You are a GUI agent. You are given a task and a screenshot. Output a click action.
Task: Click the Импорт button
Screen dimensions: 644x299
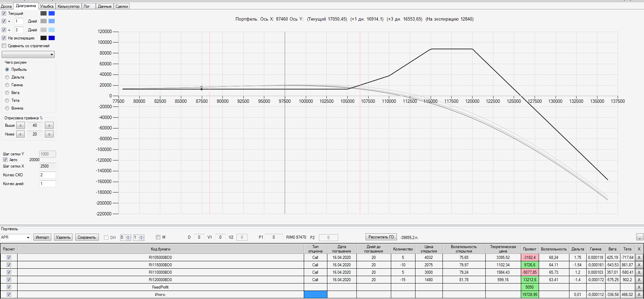pyautogui.click(x=42, y=237)
